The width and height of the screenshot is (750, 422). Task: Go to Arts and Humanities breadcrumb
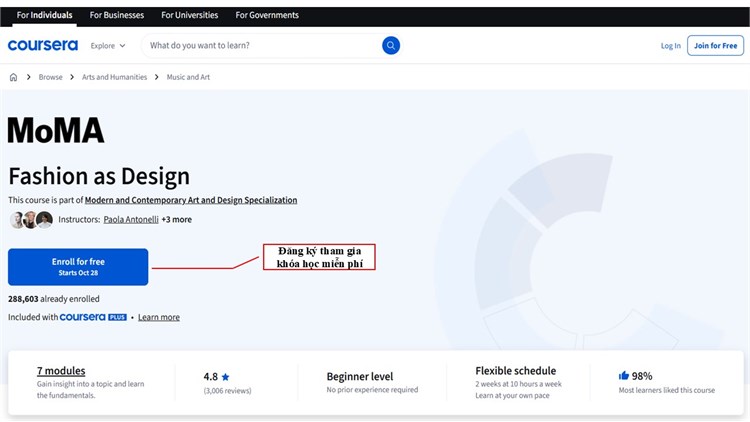tap(114, 77)
